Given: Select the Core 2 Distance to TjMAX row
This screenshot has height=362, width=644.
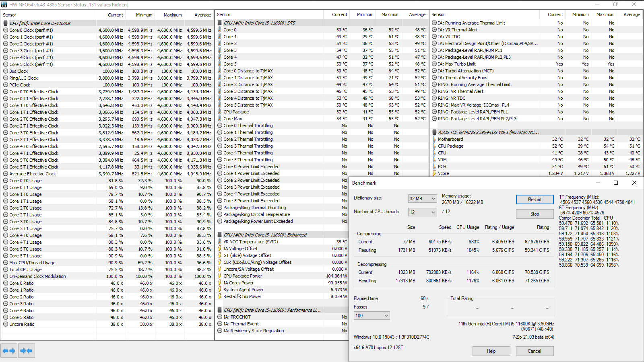Looking at the screenshot, I should (322, 84).
